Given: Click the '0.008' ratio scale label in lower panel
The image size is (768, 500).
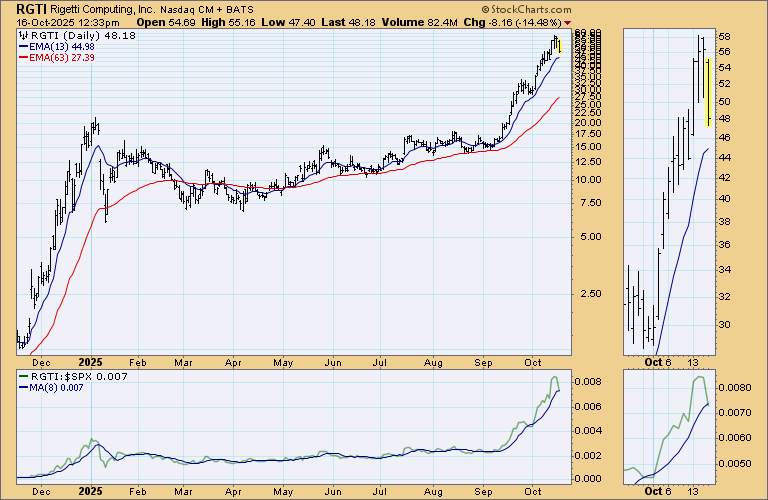Looking at the screenshot, I should [586, 382].
